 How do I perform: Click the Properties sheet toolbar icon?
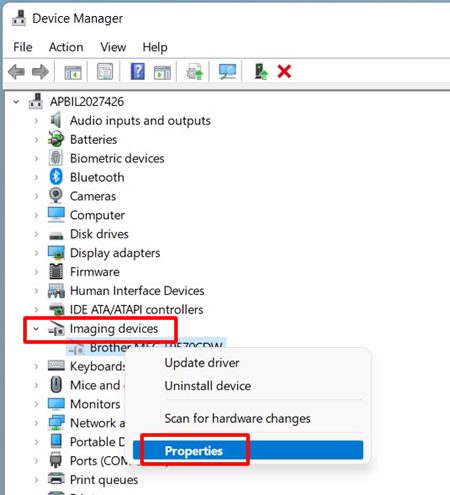105,71
